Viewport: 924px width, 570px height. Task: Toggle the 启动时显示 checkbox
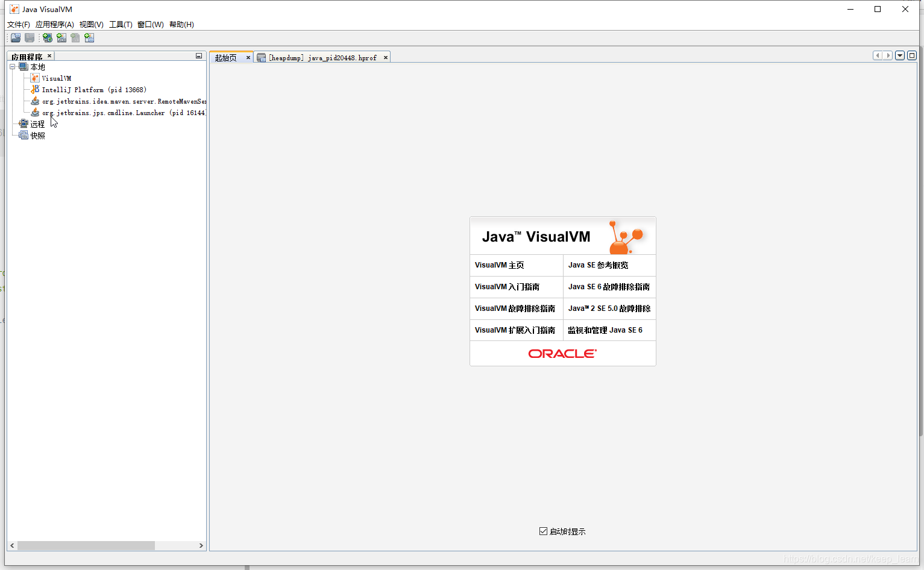pos(544,531)
